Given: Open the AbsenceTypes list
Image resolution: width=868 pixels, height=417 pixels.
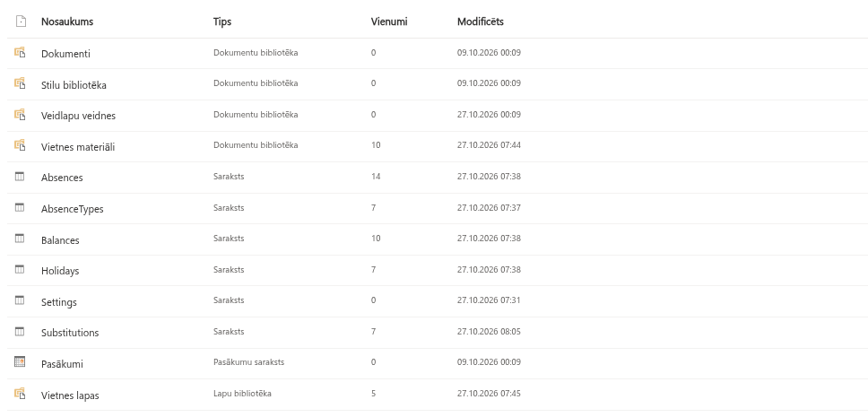Looking at the screenshot, I should (x=73, y=209).
